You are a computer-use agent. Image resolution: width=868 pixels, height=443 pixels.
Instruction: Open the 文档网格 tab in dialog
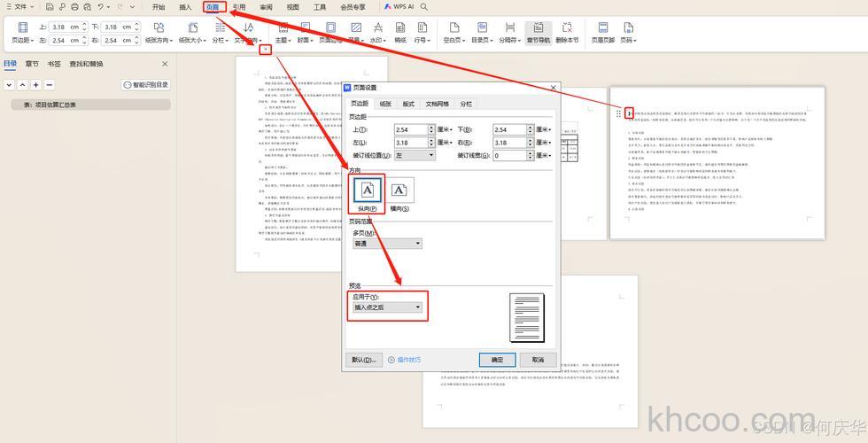pyautogui.click(x=437, y=104)
